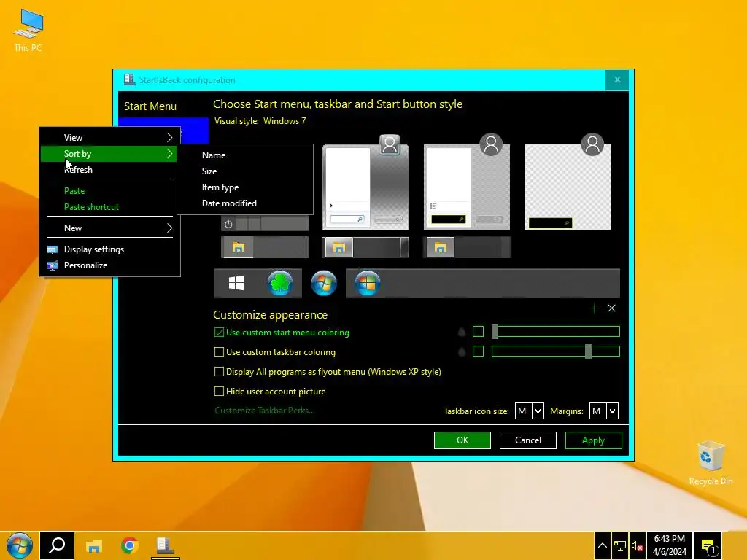Choose the first taskbar style with folder icon
The width and height of the screenshot is (747, 560).
[265, 247]
